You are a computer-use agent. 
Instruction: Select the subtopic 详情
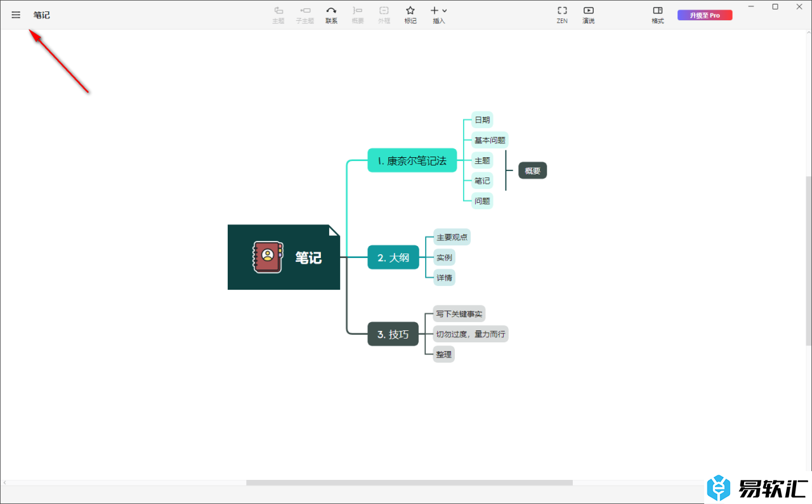click(x=444, y=278)
